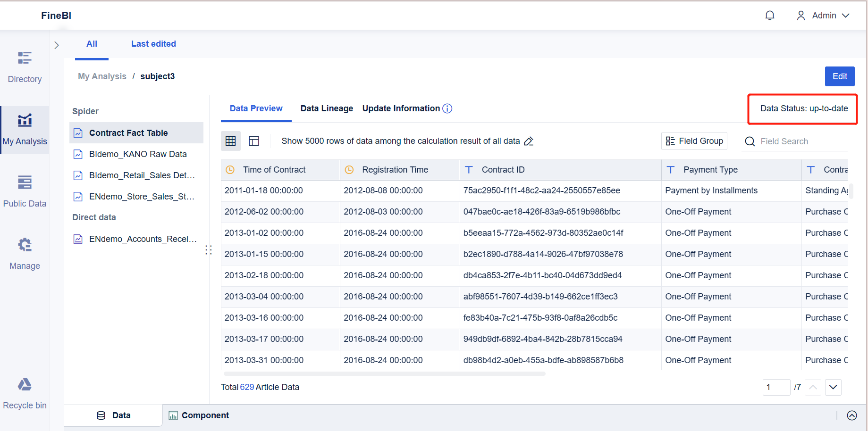Image resolution: width=868 pixels, height=431 pixels.
Task: Select the Directory icon in the sidebar
Action: pos(24,66)
